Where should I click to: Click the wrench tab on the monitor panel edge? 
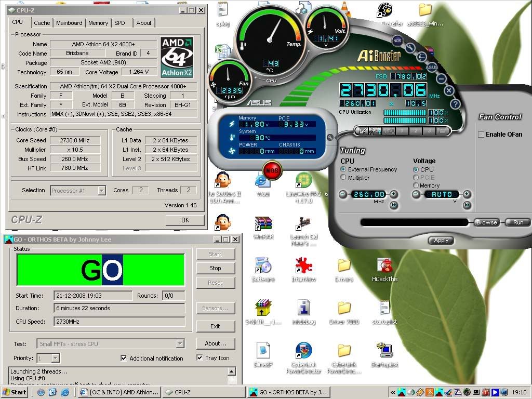coord(330,137)
